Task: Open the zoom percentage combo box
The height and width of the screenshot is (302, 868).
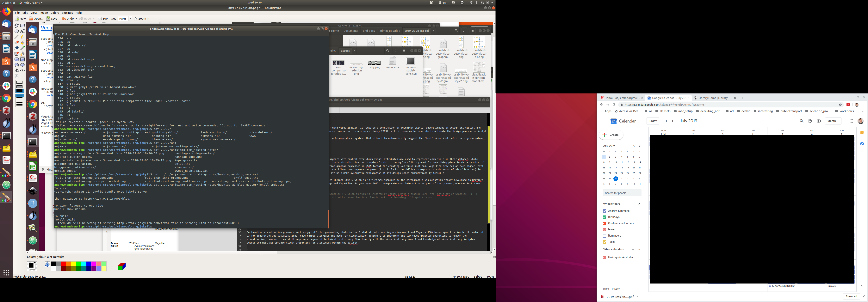Action: (130, 19)
